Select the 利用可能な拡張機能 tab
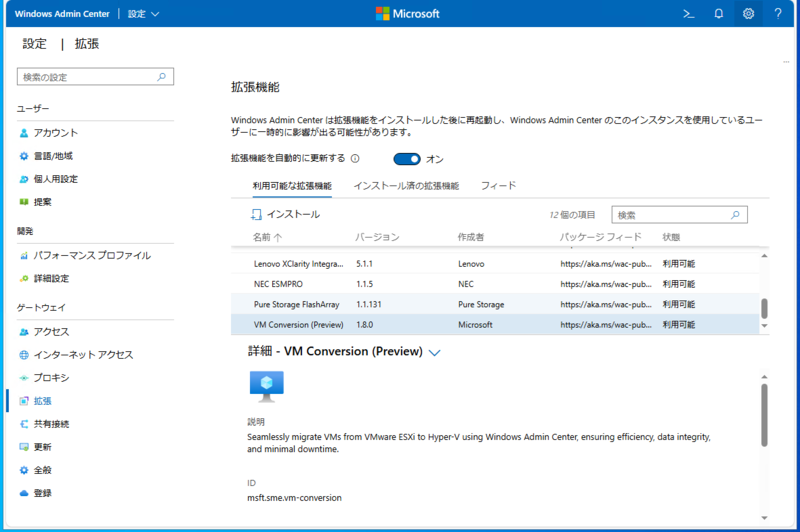The image size is (800, 532). (x=292, y=186)
